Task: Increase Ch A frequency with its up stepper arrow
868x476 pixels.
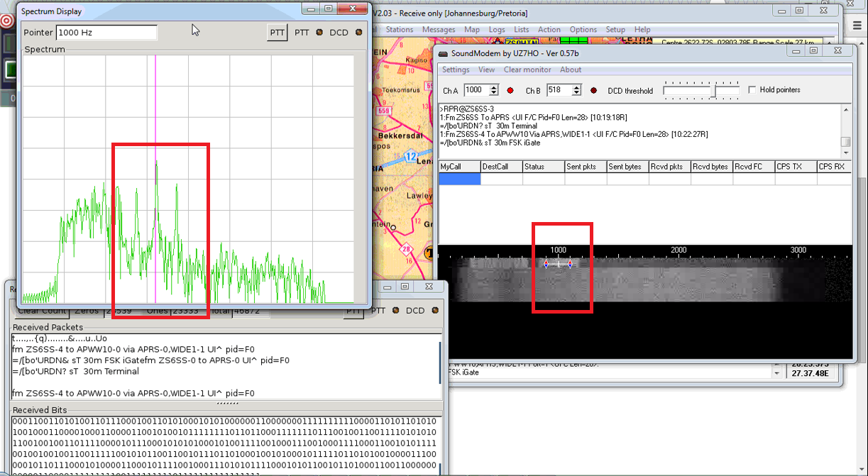Action: tap(495, 86)
